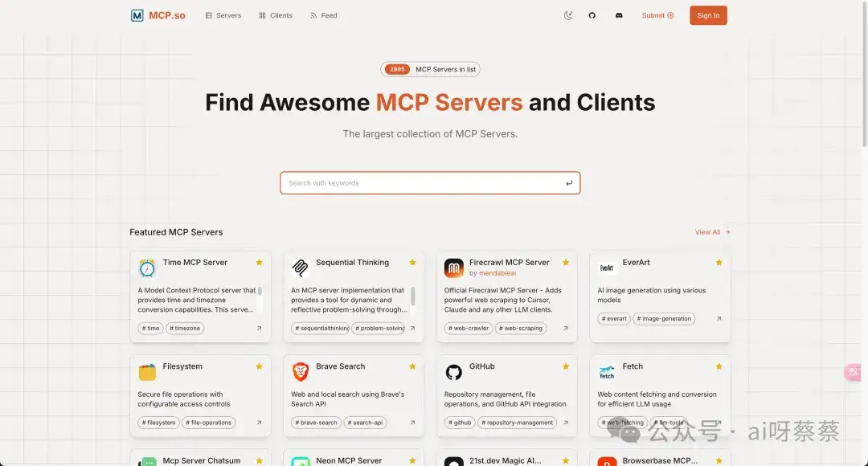
Task: Click the star on Sequential Thinking card
Action: (x=412, y=263)
